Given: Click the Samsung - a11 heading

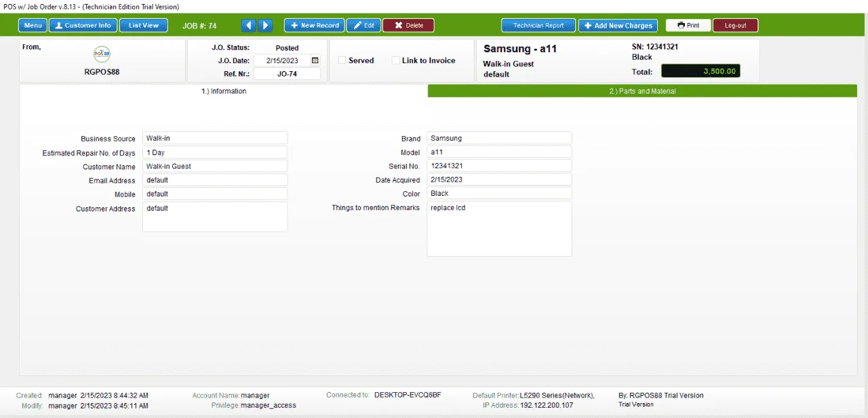Looking at the screenshot, I should click(520, 49).
